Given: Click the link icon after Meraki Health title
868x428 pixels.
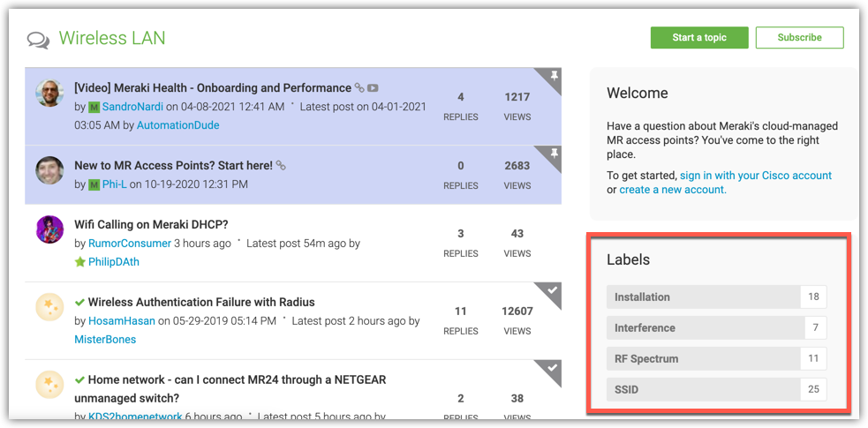Looking at the screenshot, I should (359, 87).
